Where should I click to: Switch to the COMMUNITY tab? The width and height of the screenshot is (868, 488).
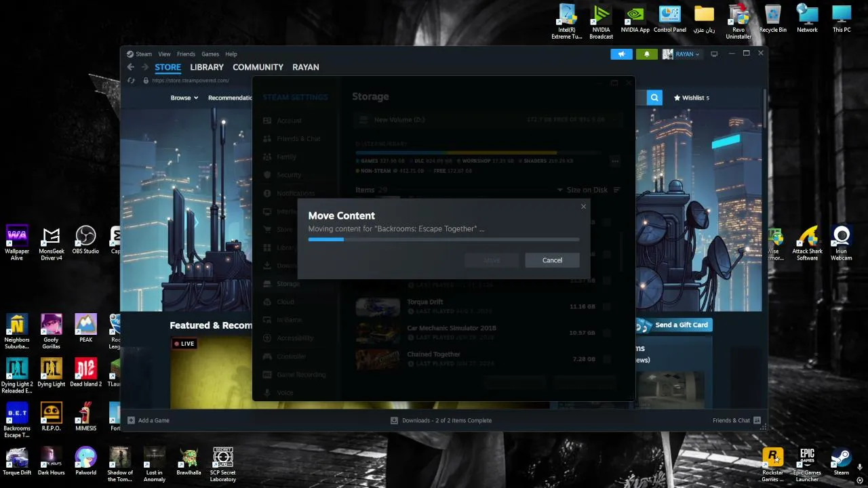point(258,67)
